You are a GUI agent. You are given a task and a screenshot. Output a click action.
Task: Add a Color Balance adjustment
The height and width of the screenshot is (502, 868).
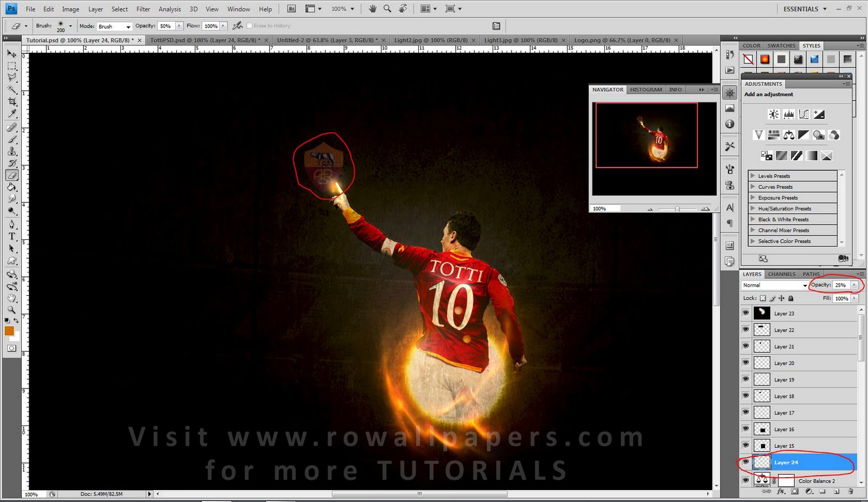click(789, 135)
